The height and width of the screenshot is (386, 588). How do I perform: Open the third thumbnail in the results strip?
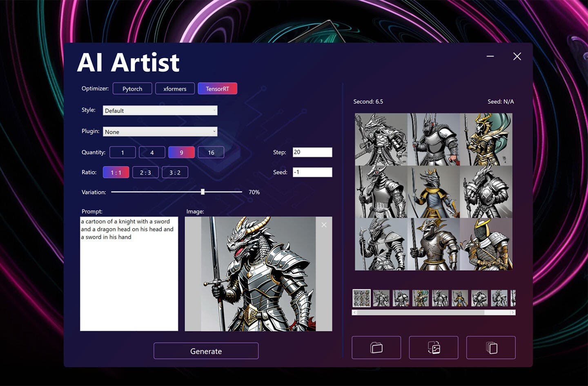(x=401, y=298)
